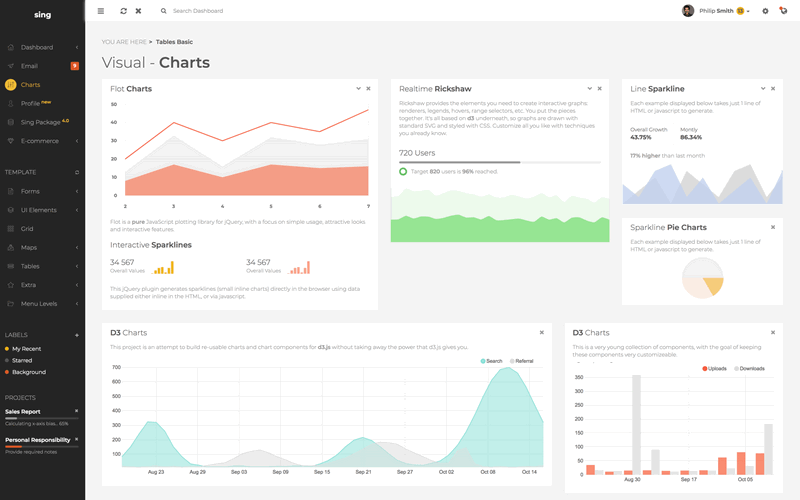This screenshot has height=500, width=800.
Task: Toggle the hamburger sidebar menu
Action: pyautogui.click(x=100, y=11)
